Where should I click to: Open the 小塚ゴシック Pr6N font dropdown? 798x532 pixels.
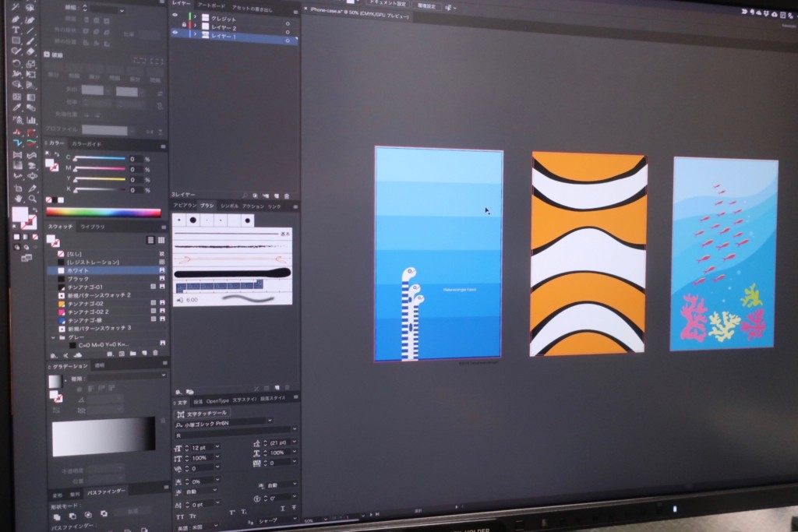pos(270,421)
